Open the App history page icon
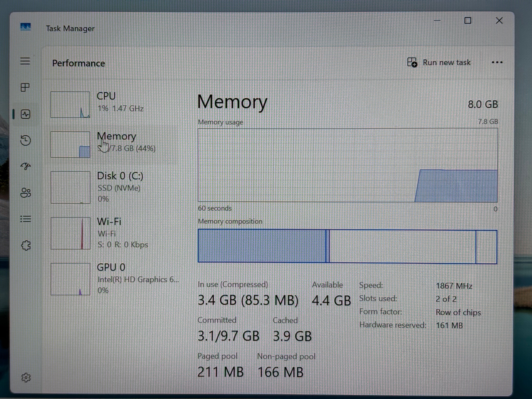Viewport: 532px width, 399px height. 25,140
